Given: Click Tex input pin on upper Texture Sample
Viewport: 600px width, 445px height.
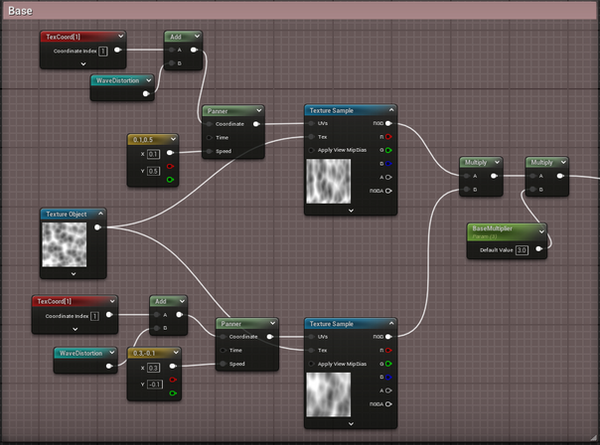Looking at the screenshot, I should [x=311, y=137].
